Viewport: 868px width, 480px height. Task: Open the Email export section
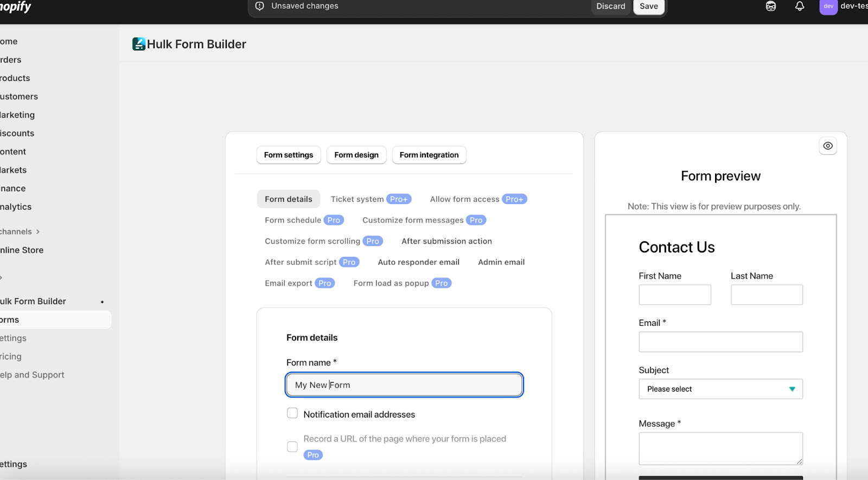click(x=300, y=283)
